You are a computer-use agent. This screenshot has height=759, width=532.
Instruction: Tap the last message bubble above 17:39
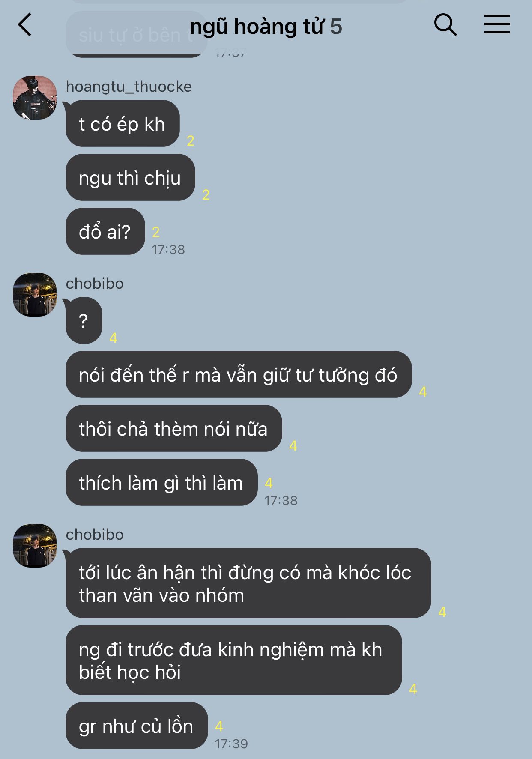137,726
